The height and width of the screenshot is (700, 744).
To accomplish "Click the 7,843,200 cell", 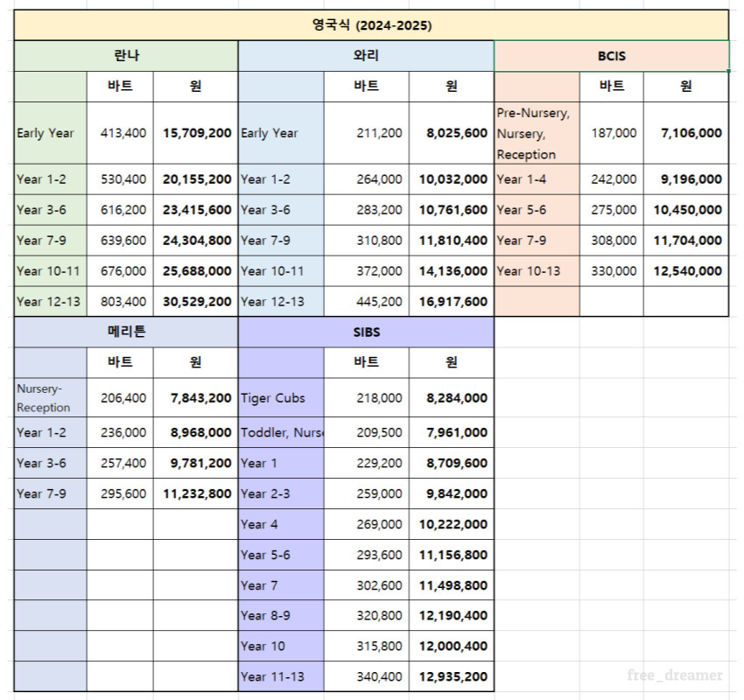I will coord(195,398).
